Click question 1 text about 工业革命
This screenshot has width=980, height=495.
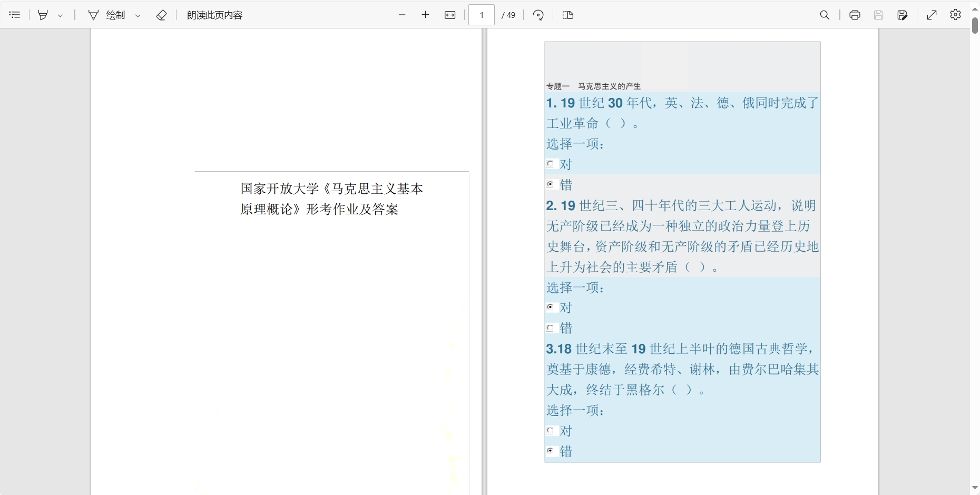click(682, 113)
